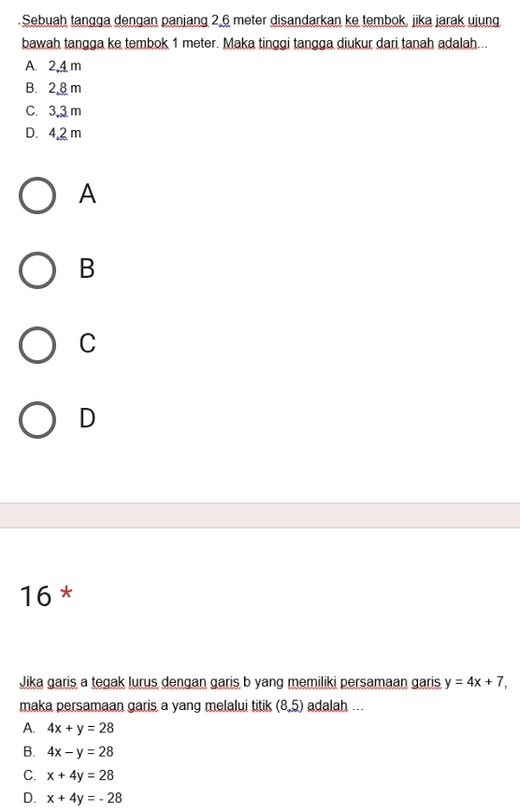
Task: Click the large letter B answer label
Action: (88, 268)
